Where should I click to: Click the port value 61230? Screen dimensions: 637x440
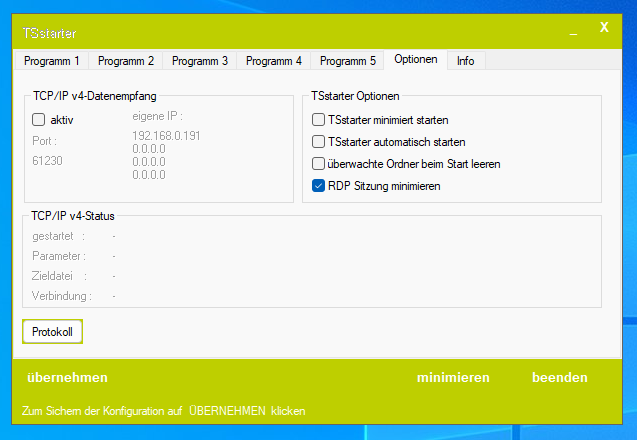click(47, 161)
